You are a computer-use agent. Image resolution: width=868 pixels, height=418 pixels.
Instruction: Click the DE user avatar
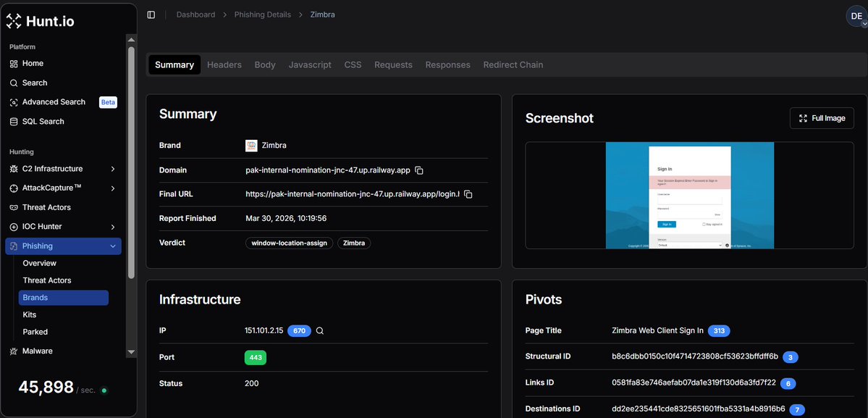click(x=856, y=16)
